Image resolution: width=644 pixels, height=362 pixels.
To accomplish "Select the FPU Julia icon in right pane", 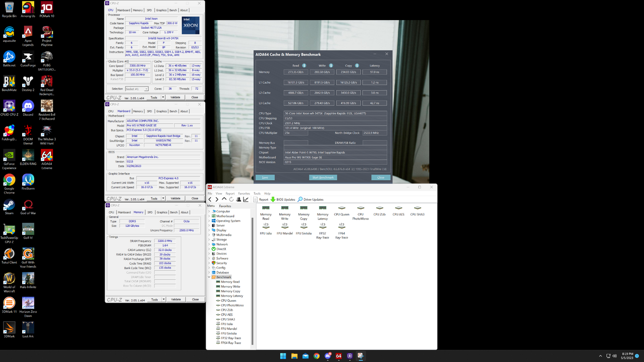I will (x=266, y=227).
